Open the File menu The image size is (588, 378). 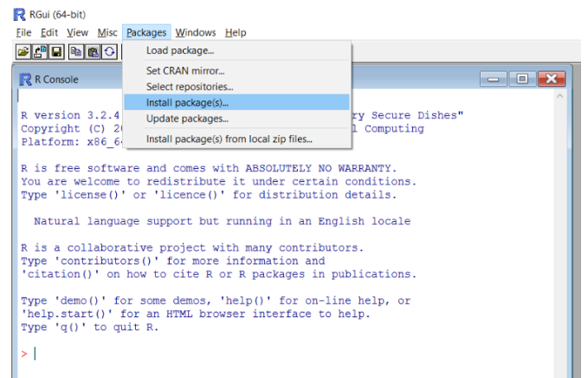coord(23,33)
